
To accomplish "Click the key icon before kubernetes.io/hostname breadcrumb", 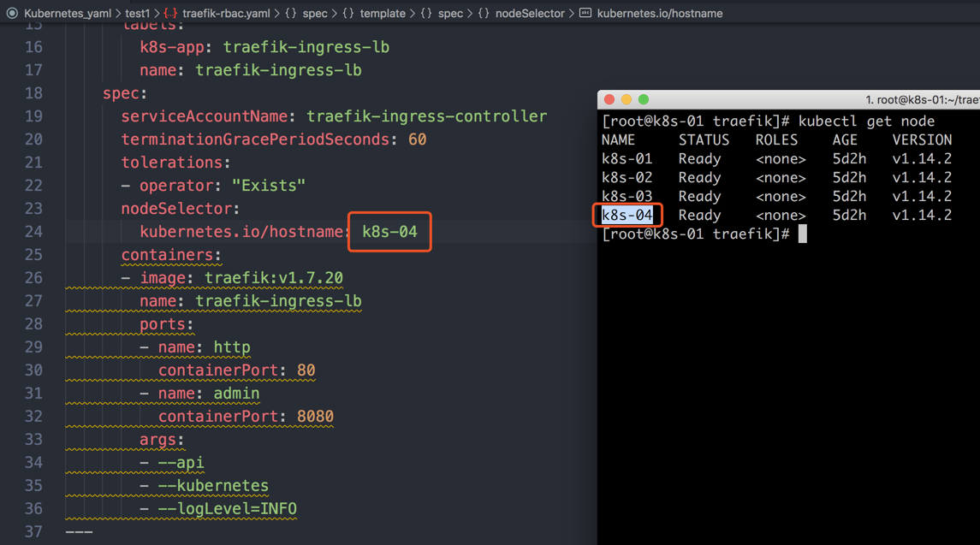I will (x=585, y=13).
